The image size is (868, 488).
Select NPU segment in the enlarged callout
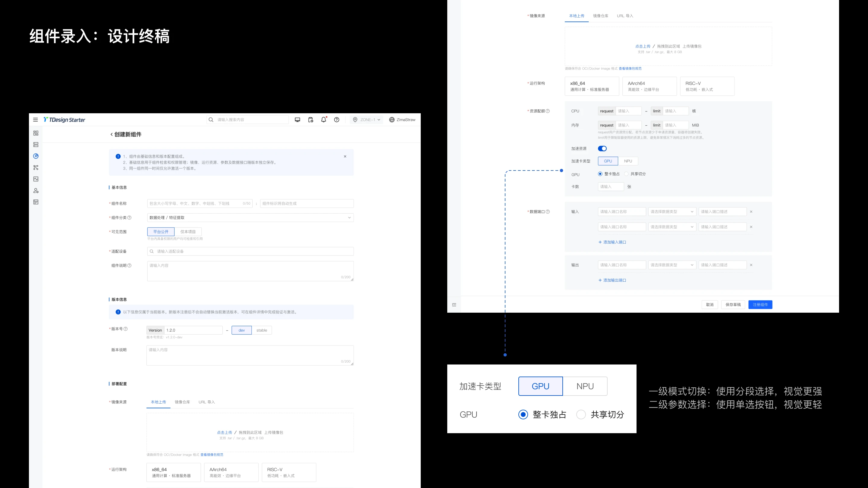point(585,386)
